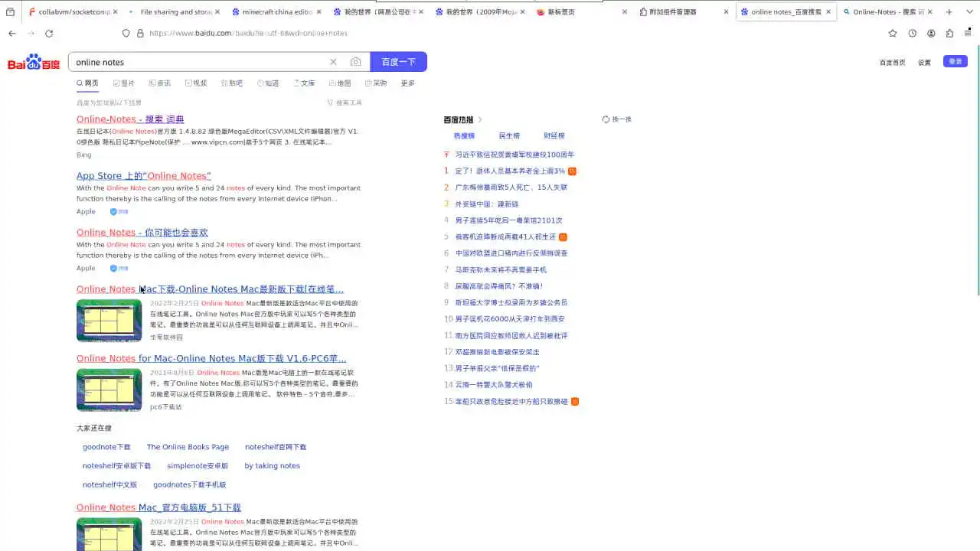Image resolution: width=980 pixels, height=551 pixels.
Task: Click the 百度一下 search button
Action: click(x=398, y=62)
